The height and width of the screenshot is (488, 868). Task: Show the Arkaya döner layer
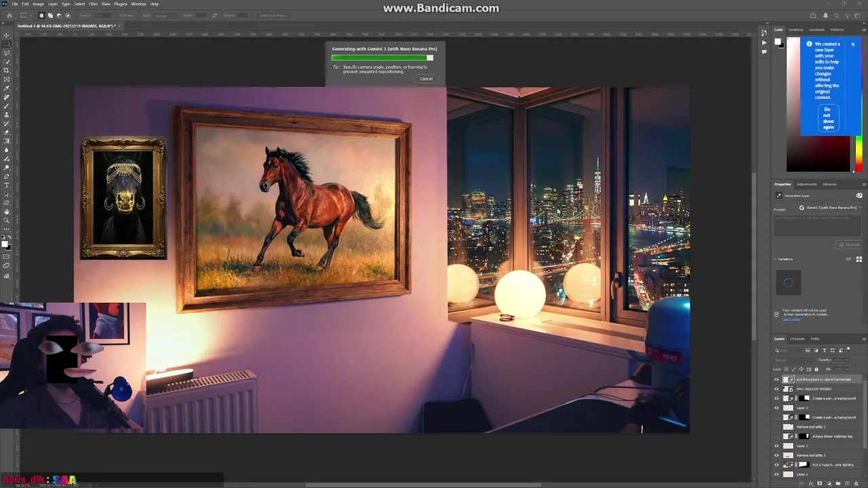pos(776,436)
